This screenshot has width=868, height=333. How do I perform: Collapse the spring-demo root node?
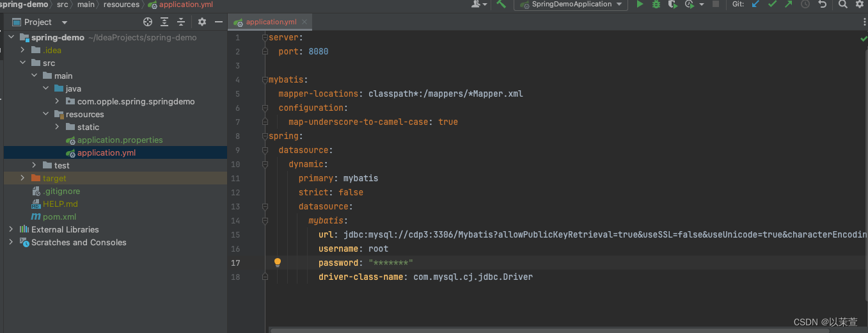point(11,37)
